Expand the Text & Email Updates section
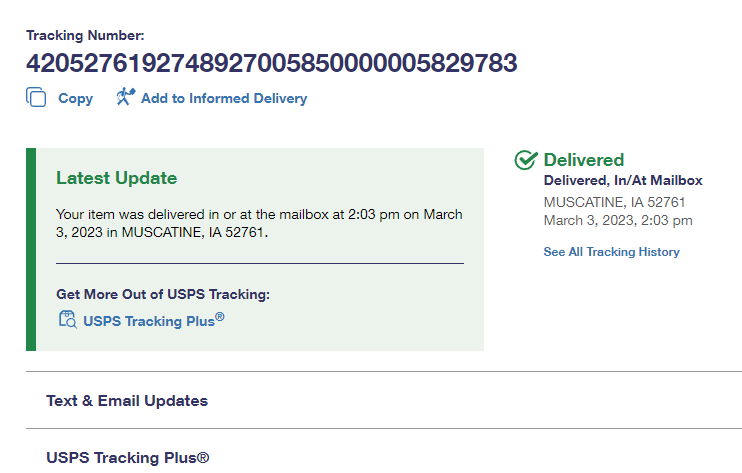This screenshot has width=742, height=473. (127, 400)
